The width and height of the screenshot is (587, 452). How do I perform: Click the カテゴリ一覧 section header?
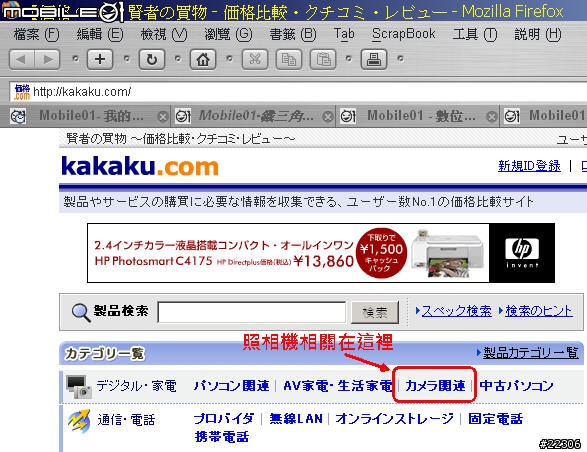pyautogui.click(x=105, y=354)
